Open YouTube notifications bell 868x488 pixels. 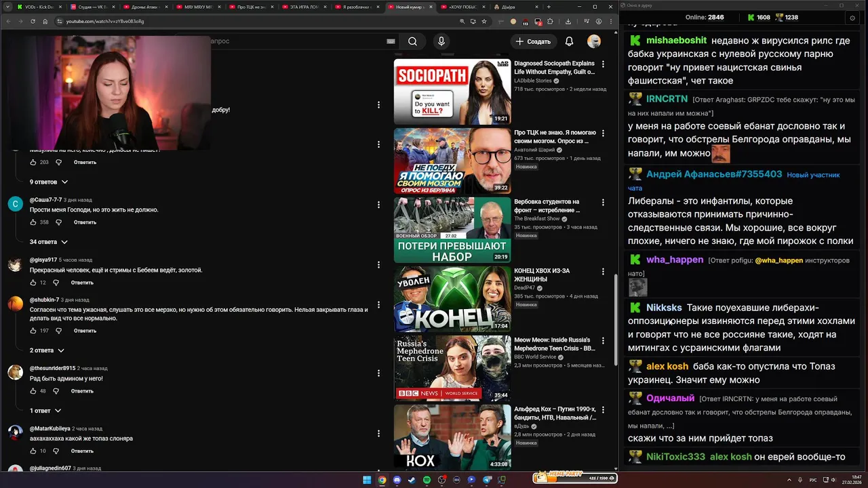click(569, 41)
